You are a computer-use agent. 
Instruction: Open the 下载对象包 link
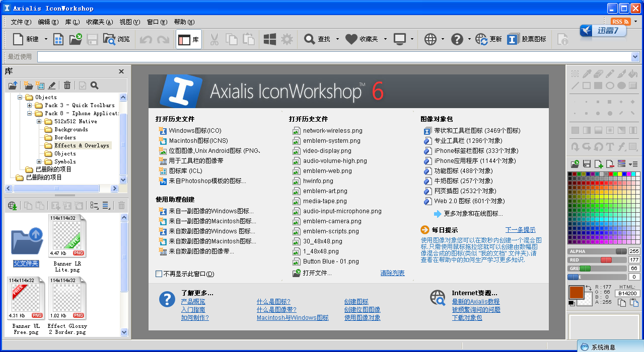pos(467,318)
